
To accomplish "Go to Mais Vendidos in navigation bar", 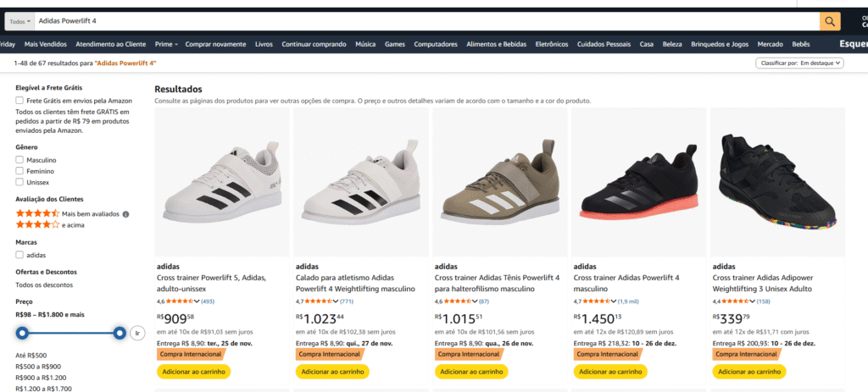I will pos(46,44).
